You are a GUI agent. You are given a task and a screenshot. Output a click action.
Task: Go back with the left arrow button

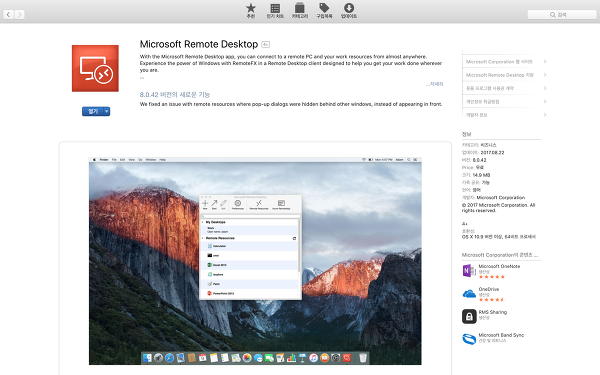coord(8,15)
